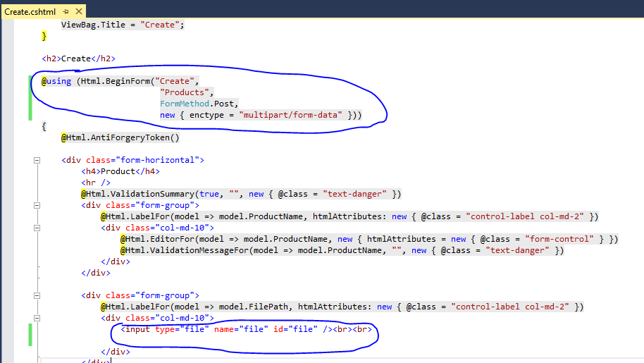644x363 pixels.
Task: Click the input type="file" tag
Action: pyautogui.click(x=226, y=329)
